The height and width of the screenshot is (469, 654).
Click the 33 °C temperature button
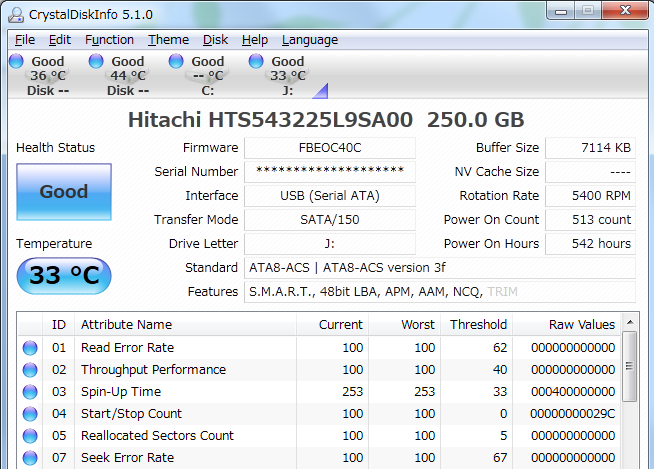(x=64, y=276)
